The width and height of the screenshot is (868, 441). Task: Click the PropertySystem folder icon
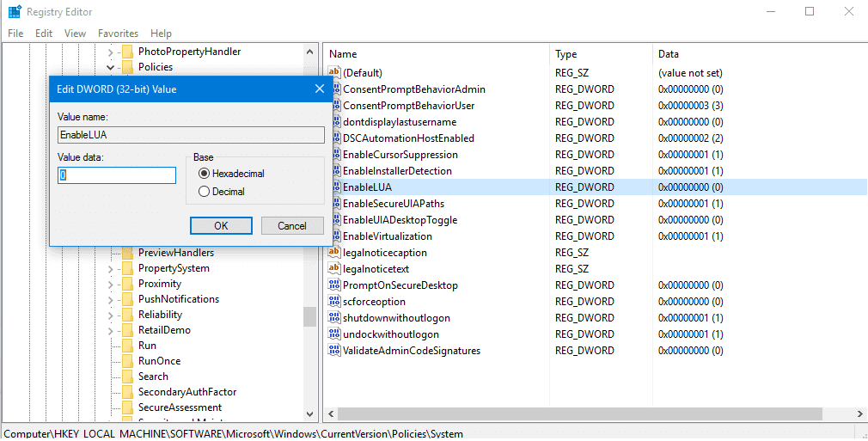128,268
